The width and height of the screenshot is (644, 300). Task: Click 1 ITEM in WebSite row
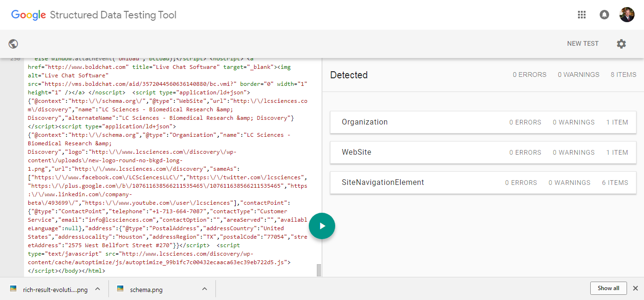[617, 152]
